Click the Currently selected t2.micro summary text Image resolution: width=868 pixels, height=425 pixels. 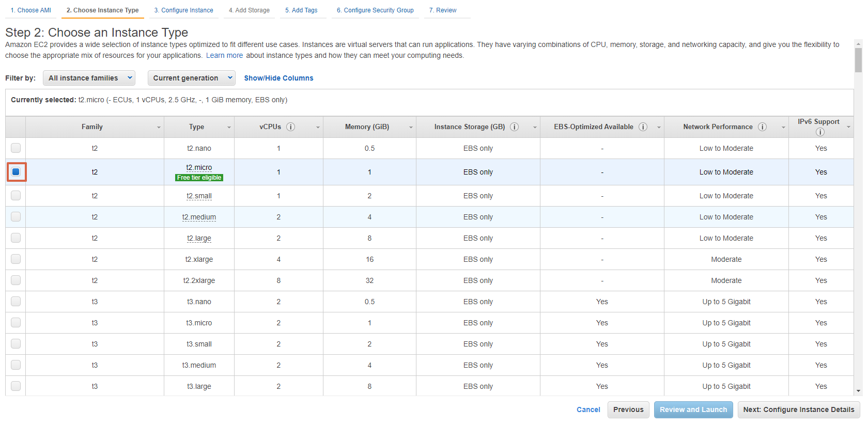[x=149, y=100]
